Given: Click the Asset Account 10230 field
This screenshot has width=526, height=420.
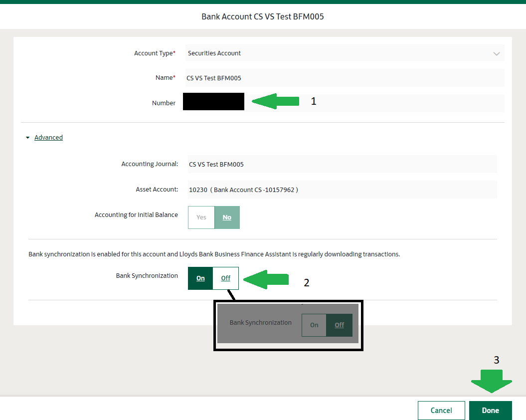Looking at the screenshot, I should (x=342, y=190).
